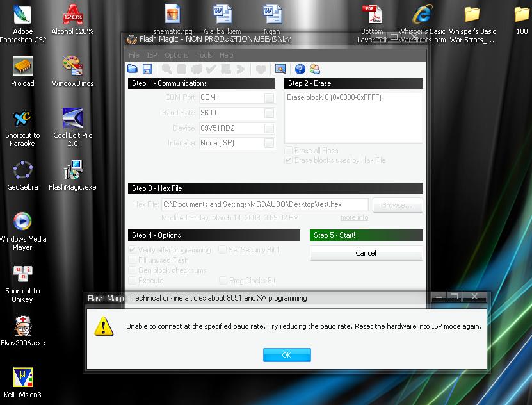Expand the Device 89V51RD2 dropdown
The image size is (532, 405).
click(x=269, y=128)
